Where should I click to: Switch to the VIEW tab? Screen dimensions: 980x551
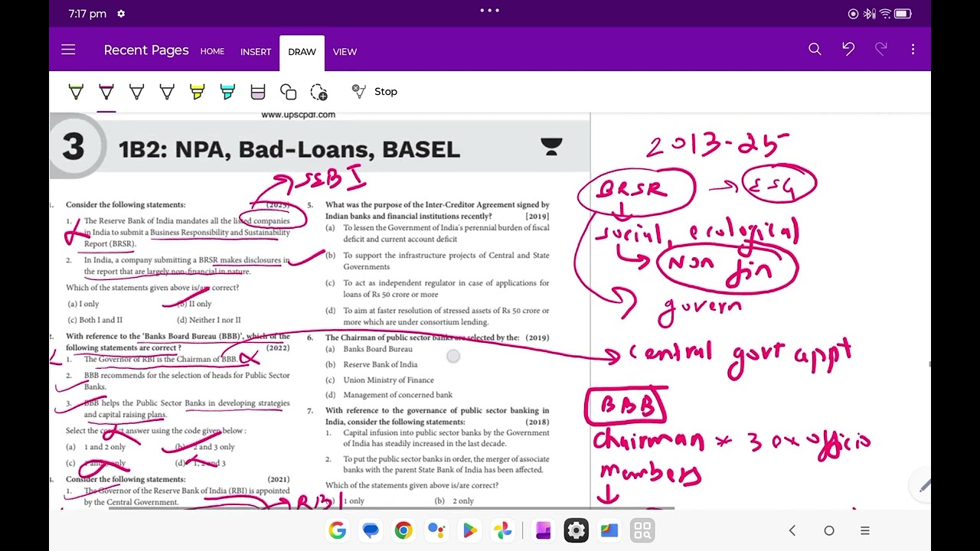(x=345, y=51)
